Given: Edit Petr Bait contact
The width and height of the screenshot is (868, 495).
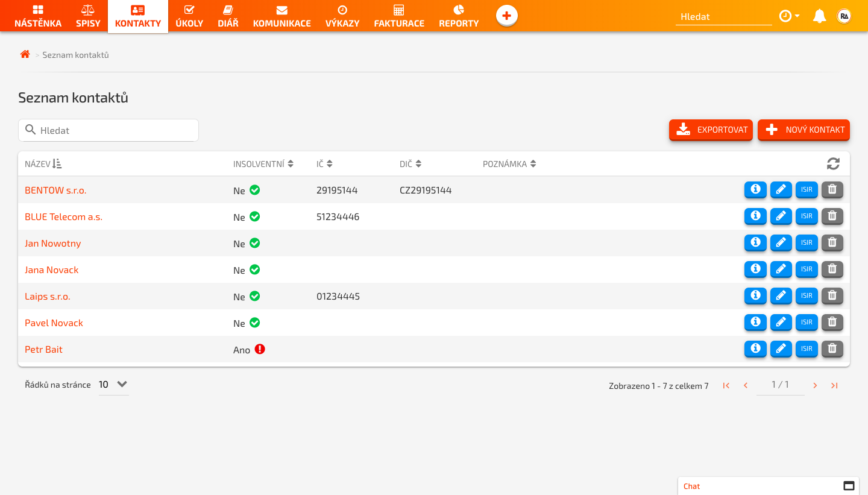Looking at the screenshot, I should click(781, 348).
